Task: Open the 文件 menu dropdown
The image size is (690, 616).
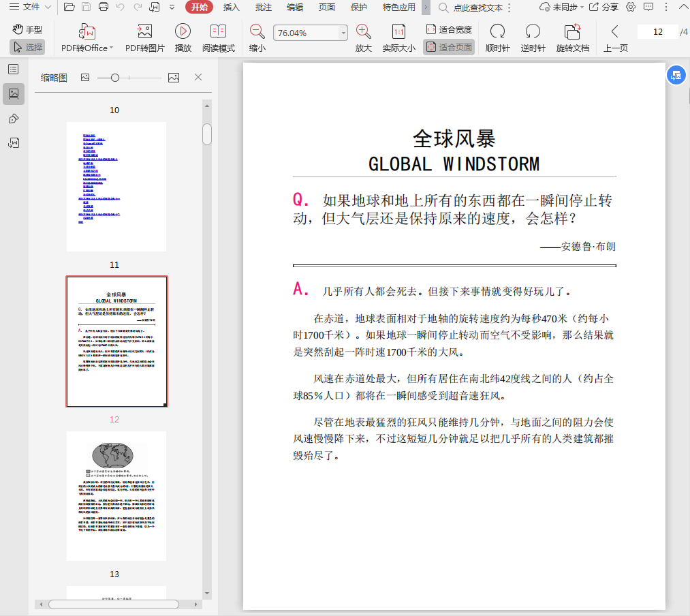Action: point(26,7)
